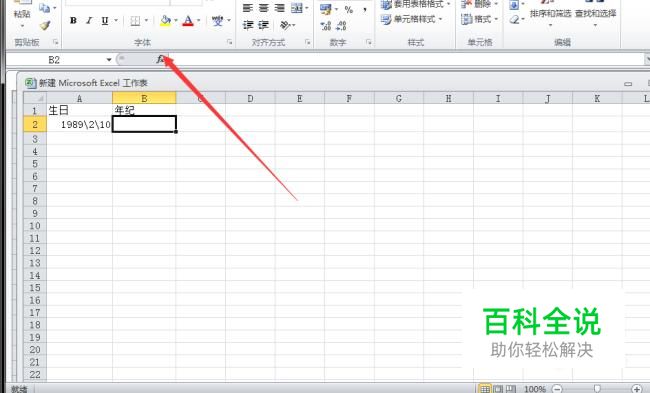The height and width of the screenshot is (393, 650).
Task: Click the zoom slider handle
Action: tap(597, 389)
